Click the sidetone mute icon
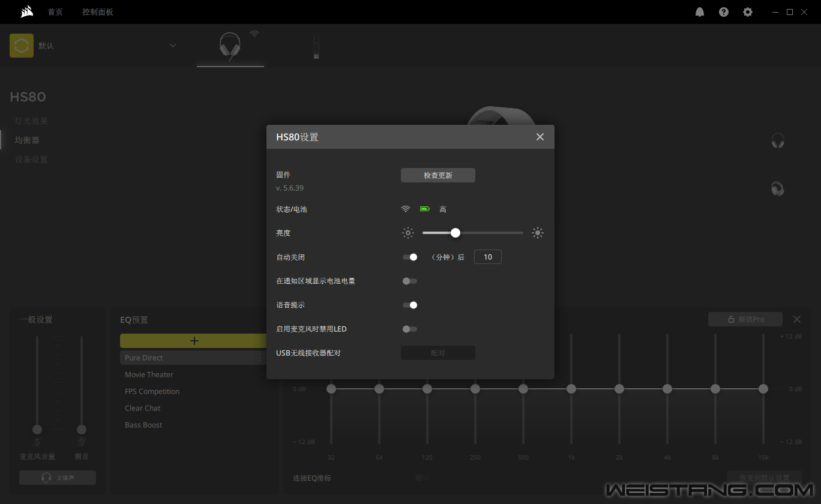Viewport: 821px width, 504px height. click(82, 442)
